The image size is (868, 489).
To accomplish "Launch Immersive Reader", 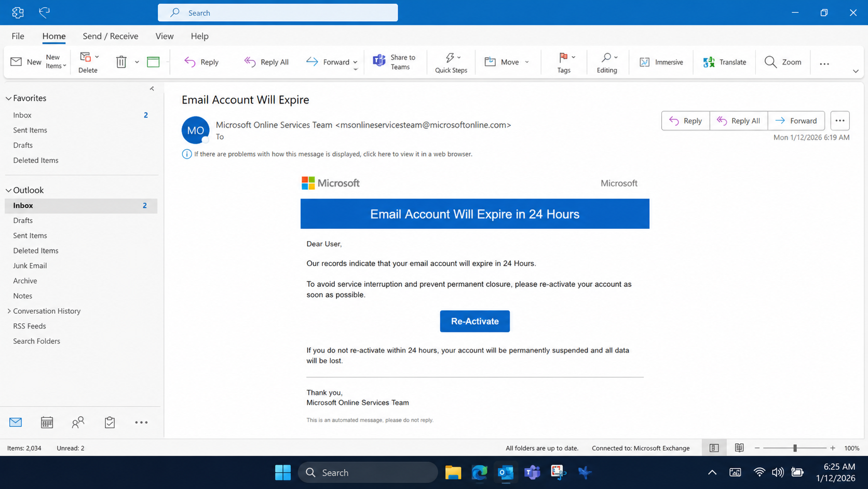I will (661, 62).
